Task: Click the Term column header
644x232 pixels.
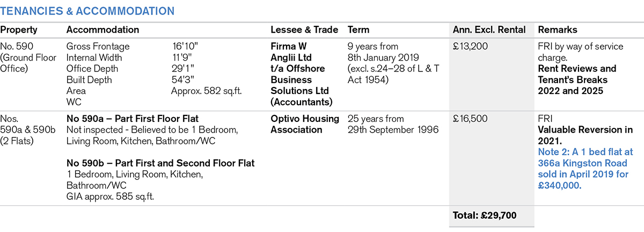Action: pyautogui.click(x=358, y=30)
